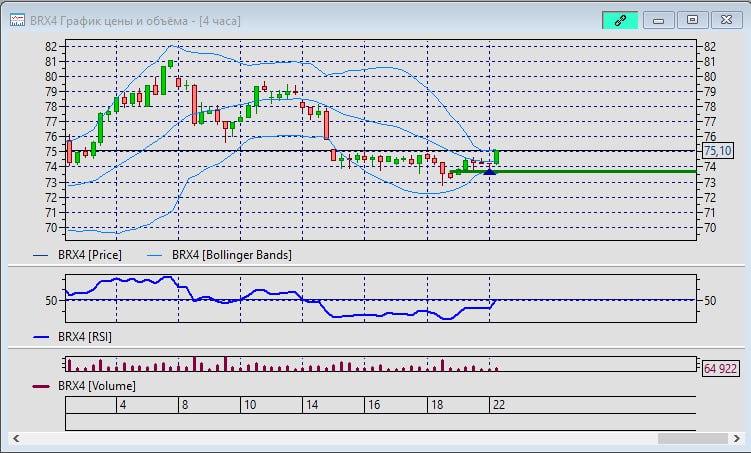This screenshot has width=751, height=453.
Task: Click the right axis price label 70
Action: coord(710,228)
